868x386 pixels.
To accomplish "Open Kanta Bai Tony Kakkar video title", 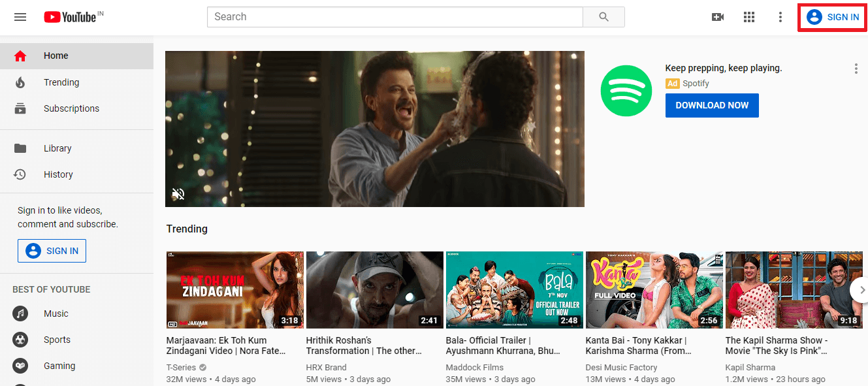I will (x=637, y=346).
